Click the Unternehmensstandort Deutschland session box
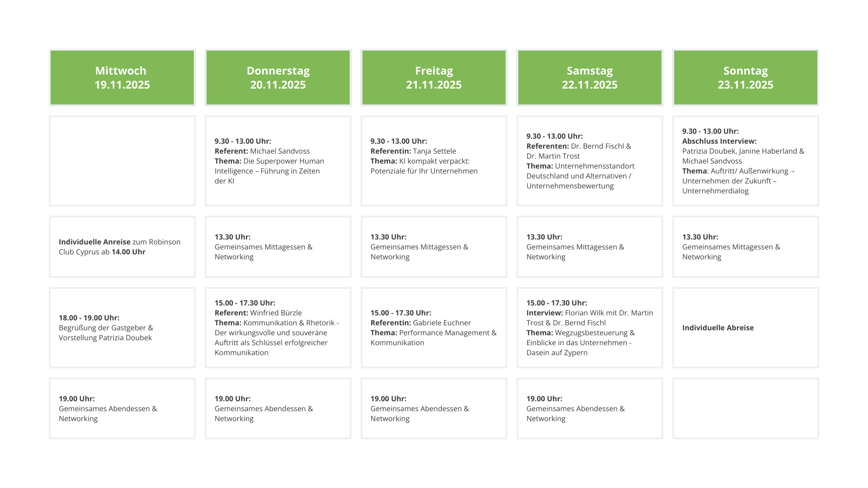Image resolution: width=868 pixels, height=488 pixels. pos(590,161)
